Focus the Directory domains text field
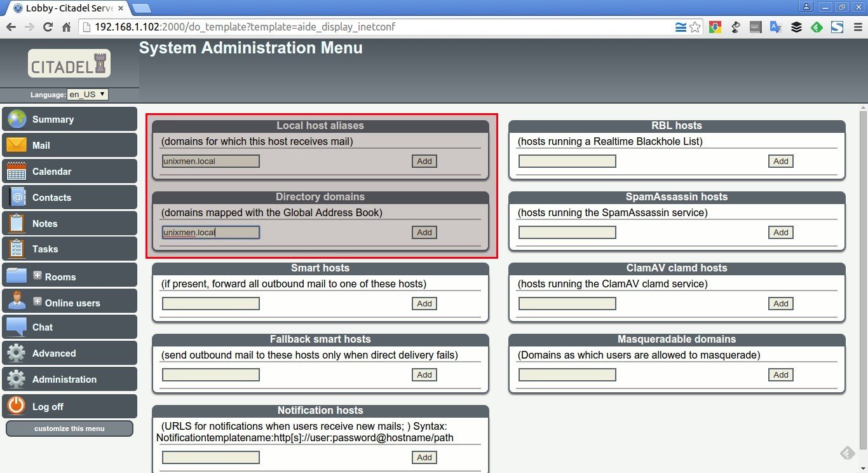Screen dimensions: 868x473 (211, 232)
